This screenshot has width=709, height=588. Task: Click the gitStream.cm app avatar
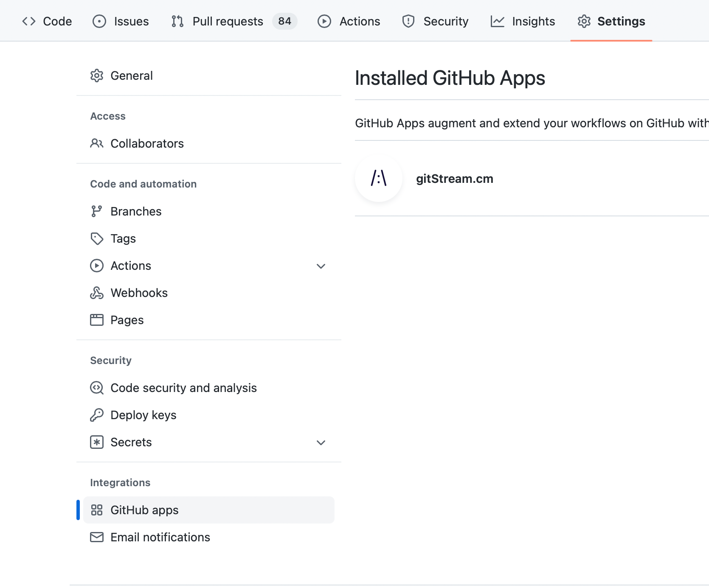point(378,179)
